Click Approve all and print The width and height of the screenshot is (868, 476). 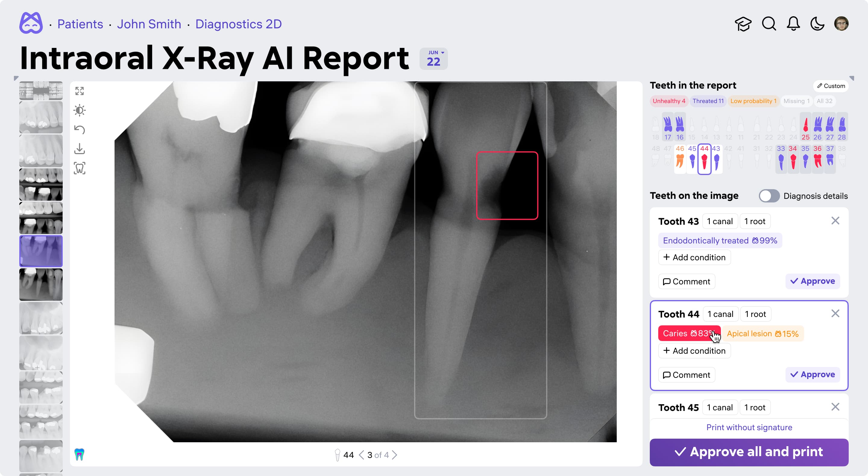tap(749, 452)
